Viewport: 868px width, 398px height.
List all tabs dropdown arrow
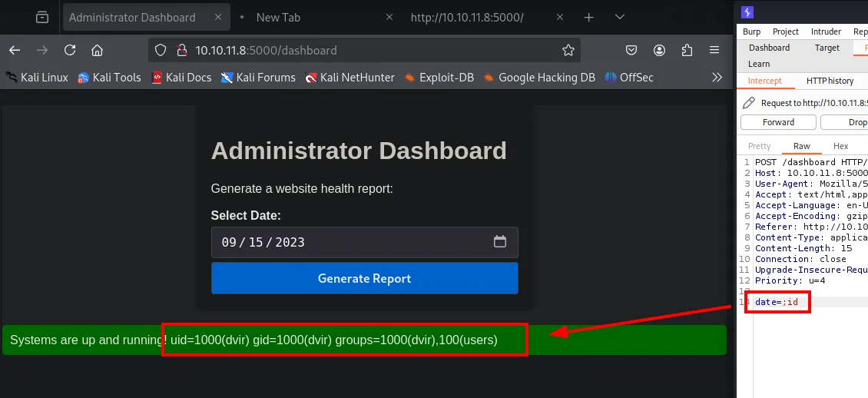tap(620, 17)
